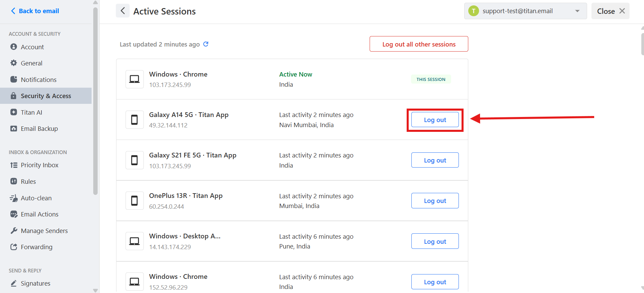
Task: Click the sidebar scrollbar down arrow
Action: coord(95,290)
